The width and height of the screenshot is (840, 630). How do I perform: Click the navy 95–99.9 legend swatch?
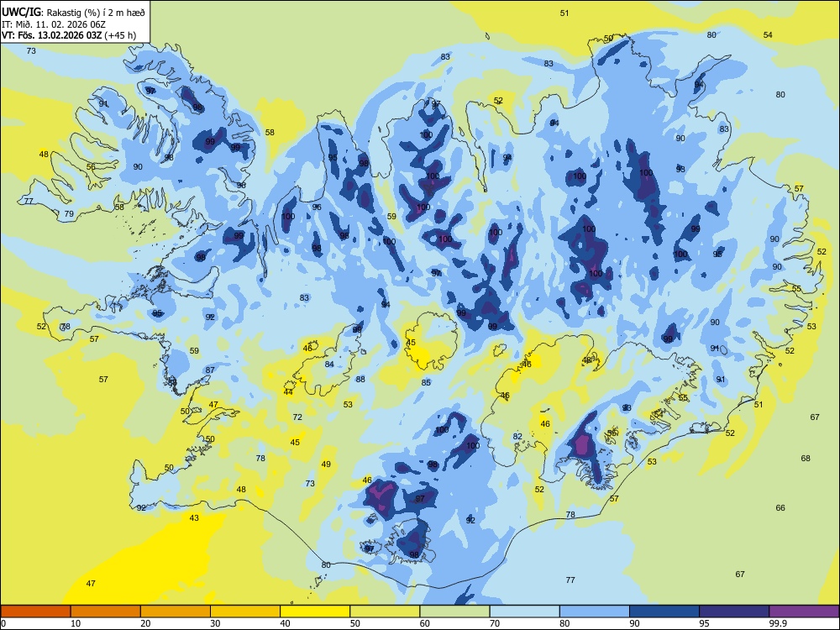pyautogui.click(x=734, y=612)
